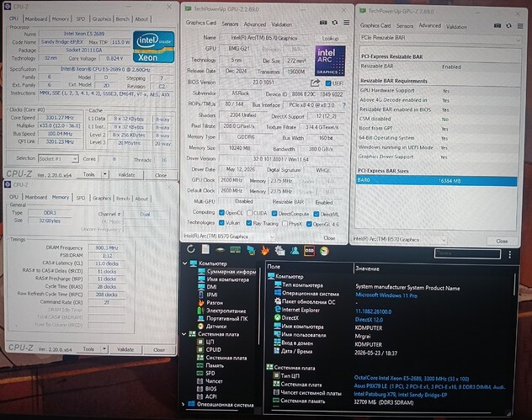
Task: Click the DirectX 12.0 link in AIDA64
Action: tap(369, 320)
